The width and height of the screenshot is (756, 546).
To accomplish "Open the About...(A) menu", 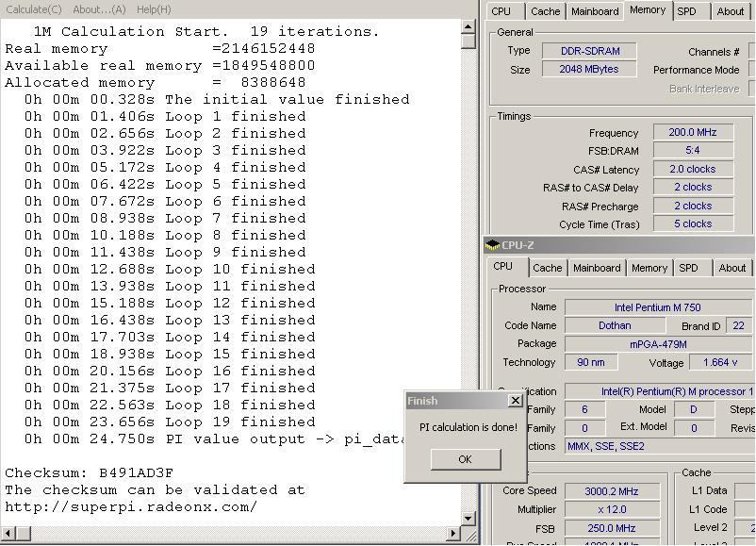I will (x=99, y=9).
